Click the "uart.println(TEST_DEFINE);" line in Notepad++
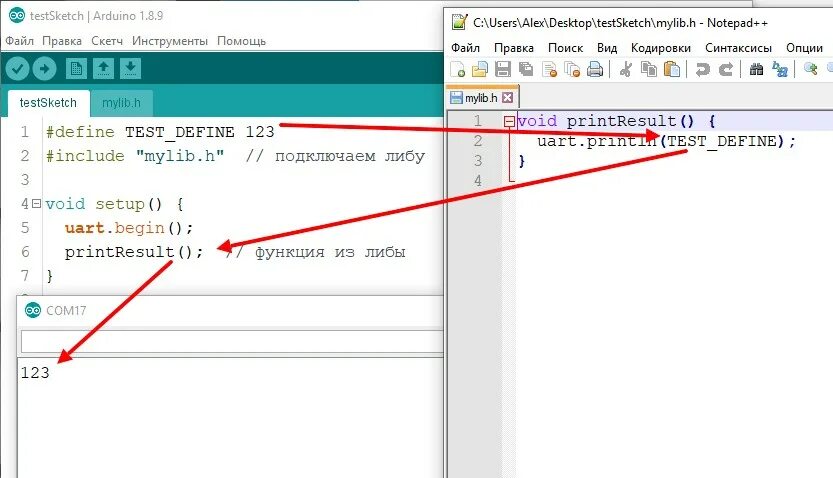This screenshot has width=833, height=478. (x=667, y=141)
